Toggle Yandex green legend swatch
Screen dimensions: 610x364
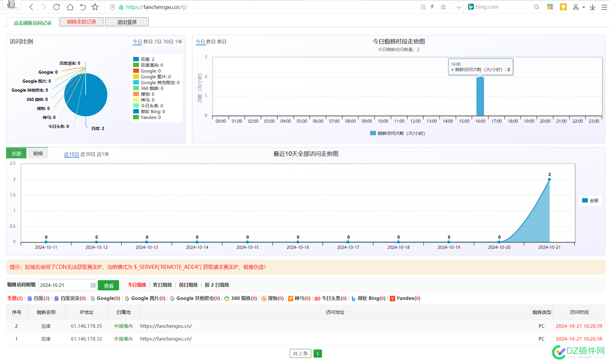pyautogui.click(x=136, y=117)
